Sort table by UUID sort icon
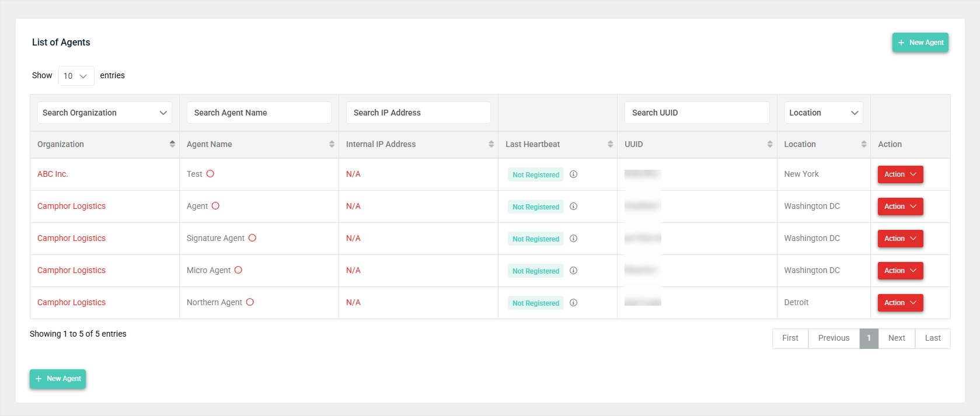Screen dimensions: 980x416 [x=769, y=144]
